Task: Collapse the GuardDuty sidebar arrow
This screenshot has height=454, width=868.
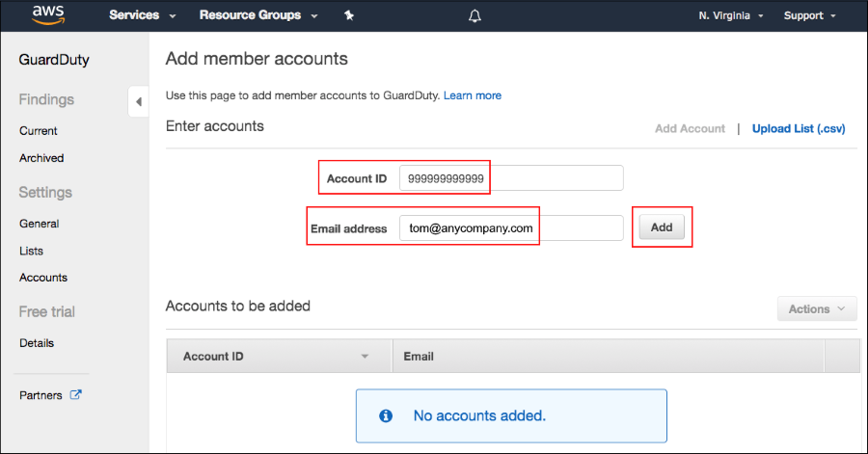Action: (x=138, y=102)
